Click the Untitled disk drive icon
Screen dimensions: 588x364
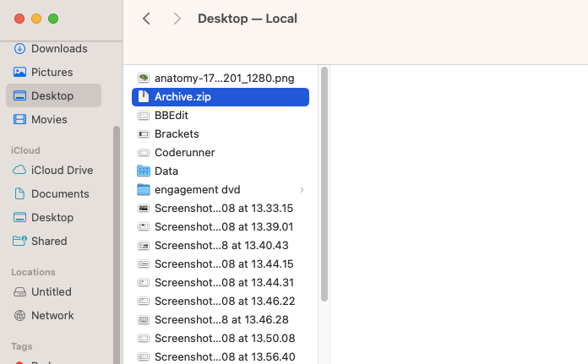(19, 291)
